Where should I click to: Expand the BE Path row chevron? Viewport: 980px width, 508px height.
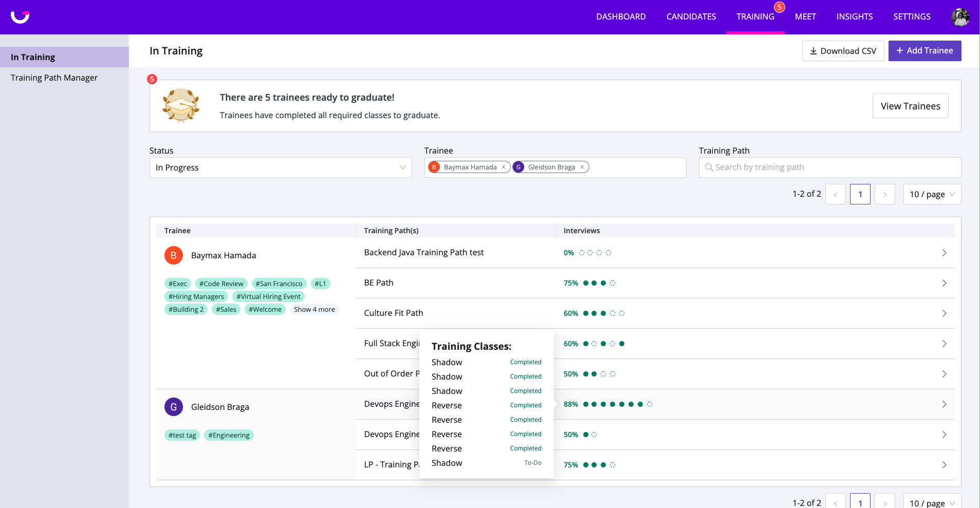(x=944, y=283)
